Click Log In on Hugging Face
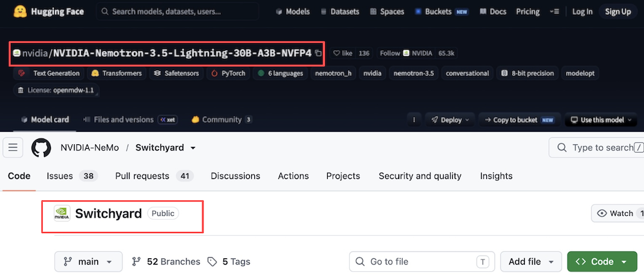 [x=582, y=12]
